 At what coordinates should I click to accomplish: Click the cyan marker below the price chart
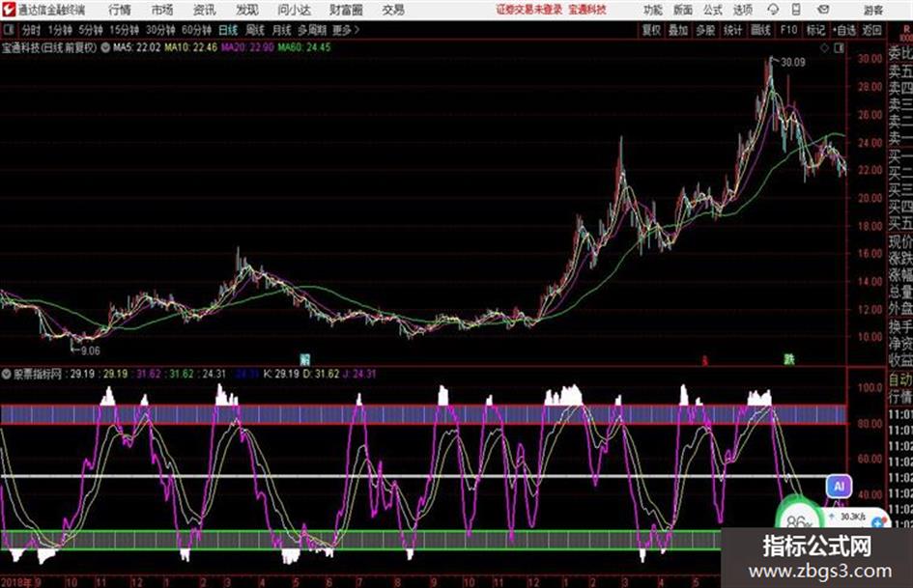(x=304, y=358)
